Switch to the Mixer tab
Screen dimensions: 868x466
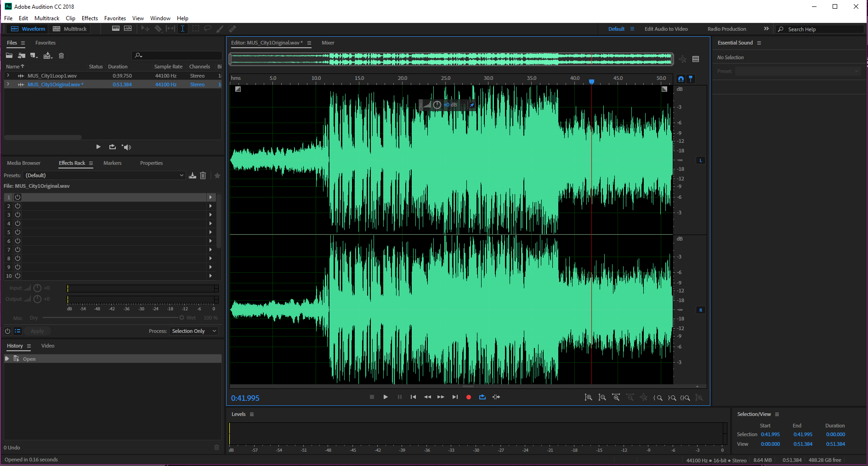(x=328, y=42)
